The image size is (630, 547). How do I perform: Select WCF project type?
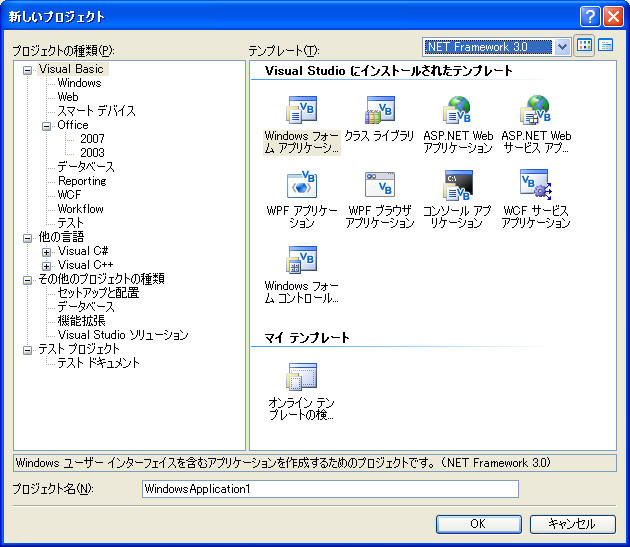click(x=69, y=195)
